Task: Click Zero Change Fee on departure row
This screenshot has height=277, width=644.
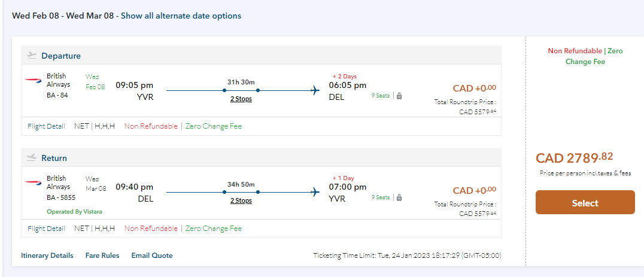Action: [214, 126]
